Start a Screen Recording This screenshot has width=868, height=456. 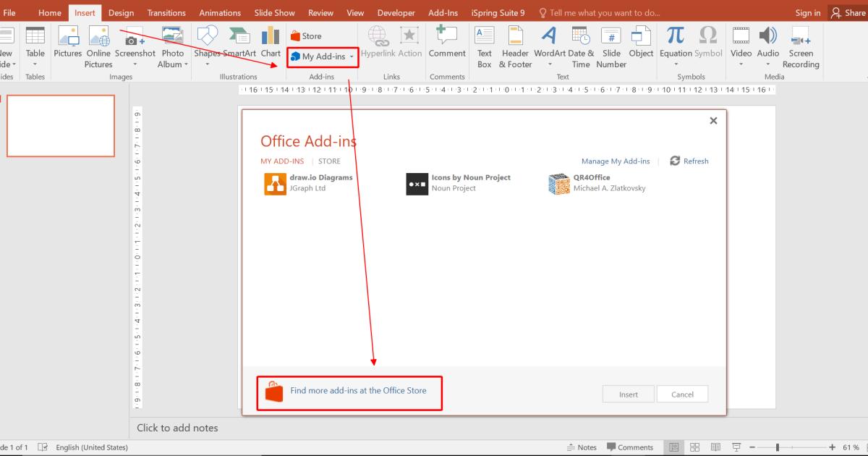tap(800, 46)
